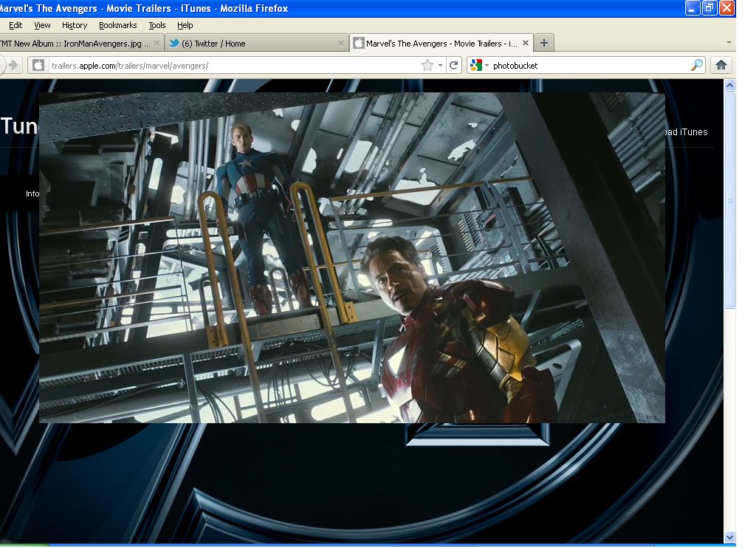Expand the URL history dropdown arrow
The image size is (756, 548).
(x=441, y=65)
